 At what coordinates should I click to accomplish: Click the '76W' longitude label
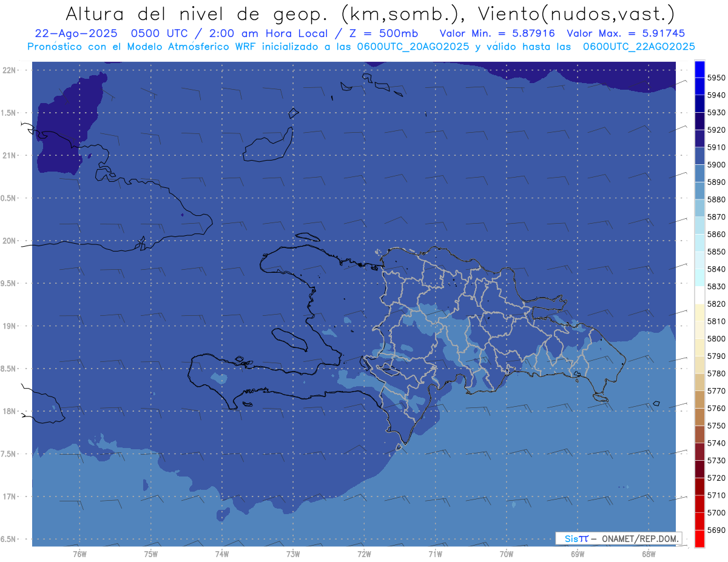79,554
